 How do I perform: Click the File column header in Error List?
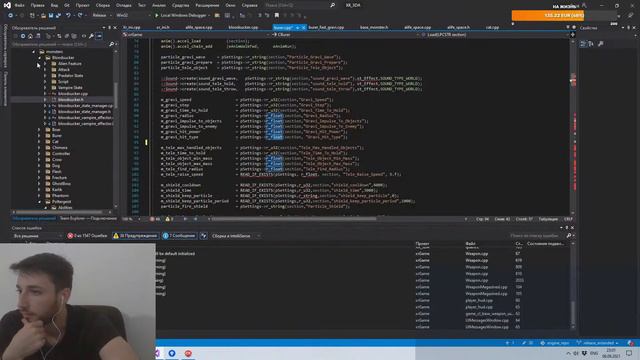click(470, 244)
